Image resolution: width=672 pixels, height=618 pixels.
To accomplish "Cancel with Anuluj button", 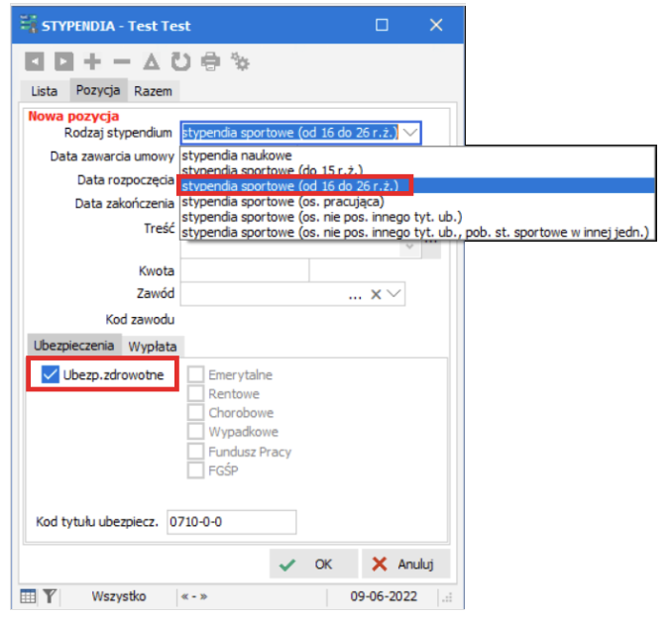I will (405, 565).
